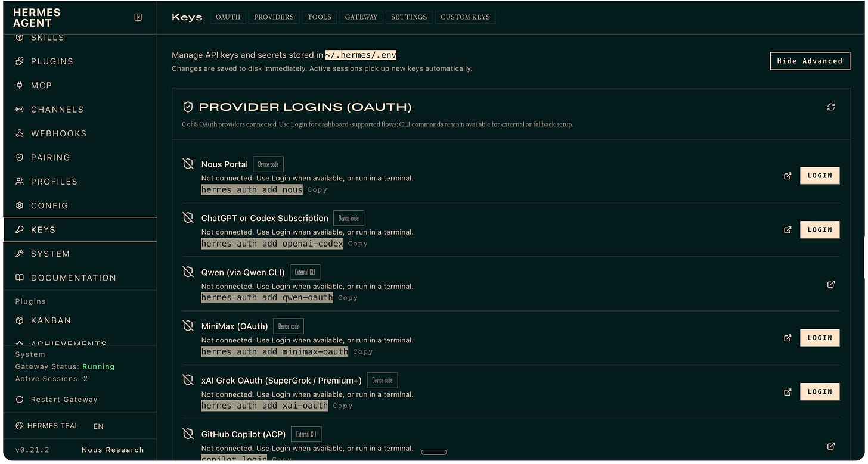The image size is (868, 464).
Task: Switch to the Providers tab
Action: click(x=274, y=17)
